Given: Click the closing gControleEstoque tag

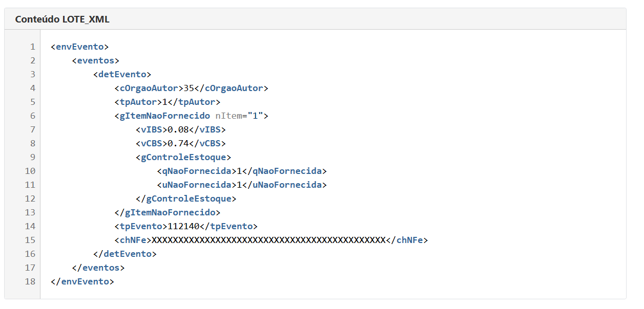Looking at the screenshot, I should (x=186, y=198).
